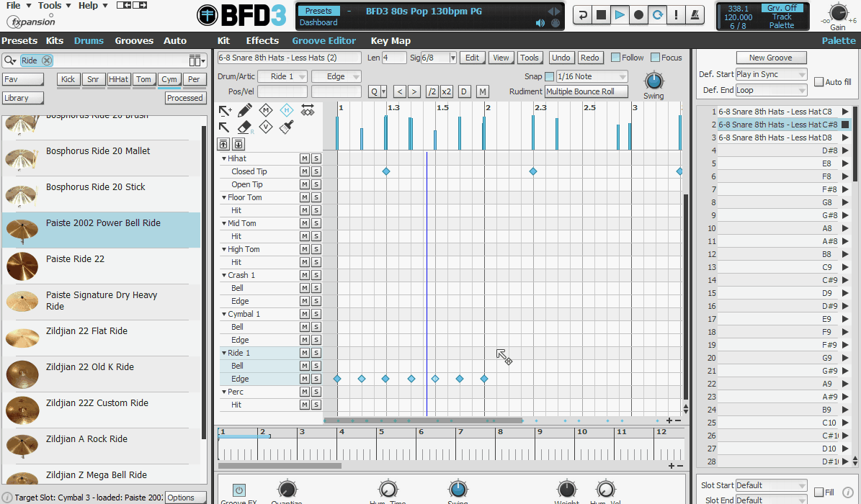Screen dimensions: 861x504
Task: Click the metronome icon in transport
Action: (695, 15)
